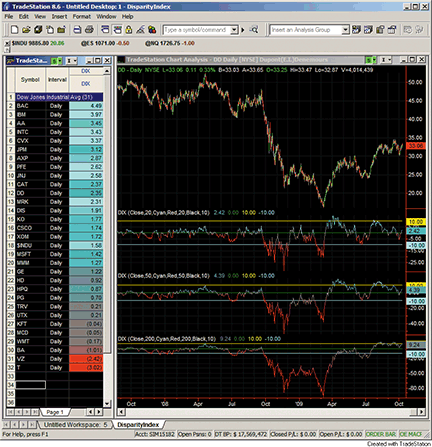This screenshot has width=432, height=447.
Task: Click the red-and-blue highlighted toolbar icon
Action: 117,30
